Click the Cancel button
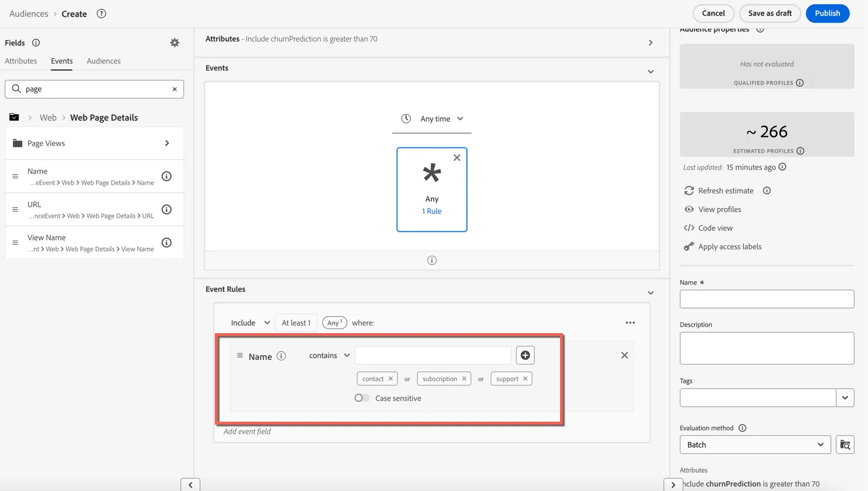The width and height of the screenshot is (868, 491). pyautogui.click(x=713, y=13)
